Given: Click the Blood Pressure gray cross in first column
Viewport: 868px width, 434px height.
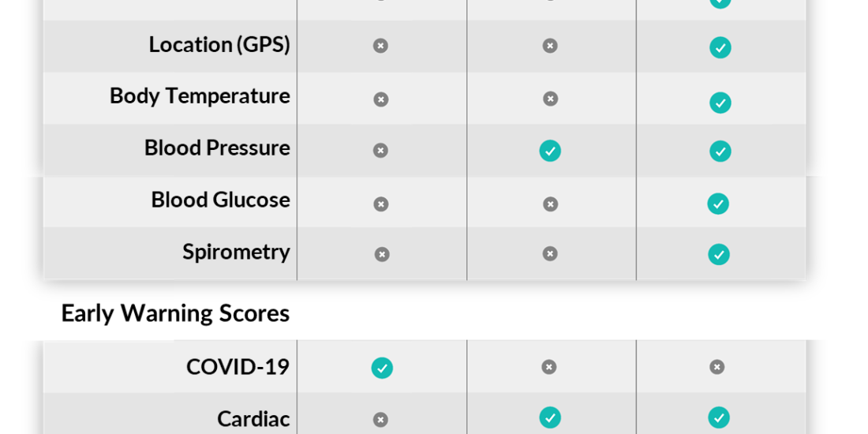Looking at the screenshot, I should [380, 150].
